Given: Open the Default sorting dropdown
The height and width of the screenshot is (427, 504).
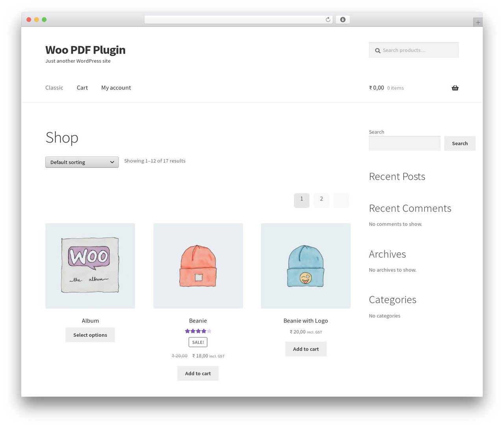Looking at the screenshot, I should pos(82,162).
